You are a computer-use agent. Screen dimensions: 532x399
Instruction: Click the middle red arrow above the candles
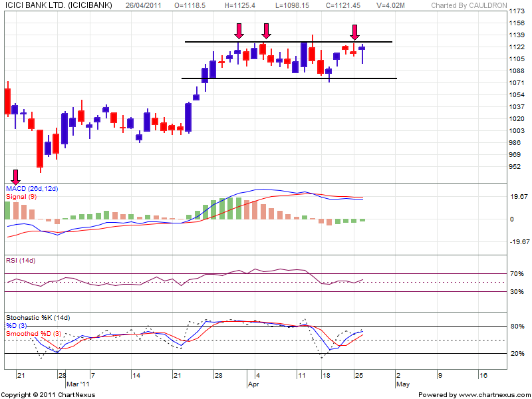click(266, 31)
